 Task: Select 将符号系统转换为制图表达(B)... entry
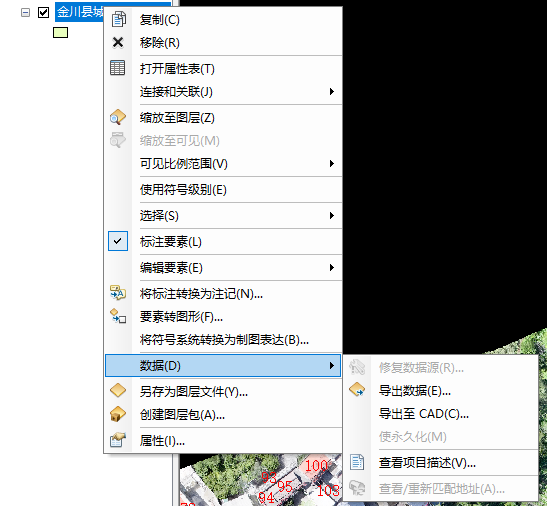(223, 340)
